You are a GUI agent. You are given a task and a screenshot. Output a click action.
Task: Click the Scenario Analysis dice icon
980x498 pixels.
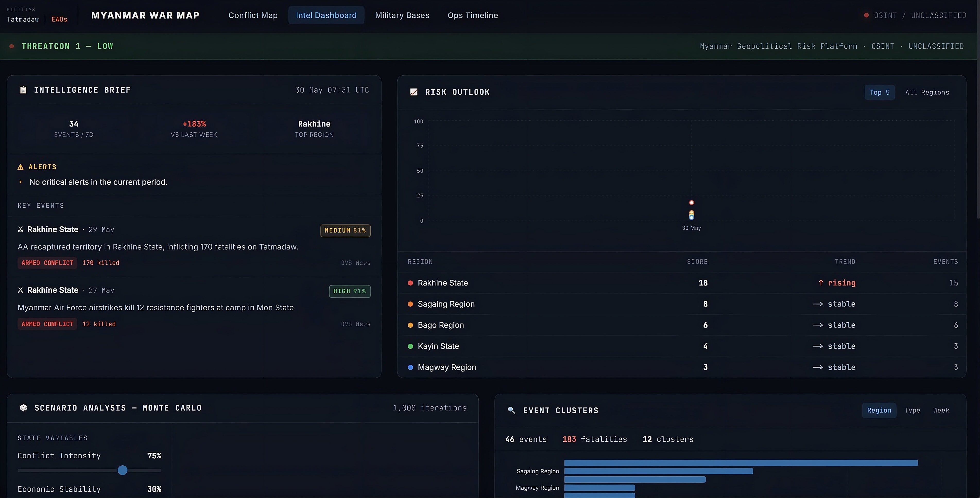[x=24, y=408]
